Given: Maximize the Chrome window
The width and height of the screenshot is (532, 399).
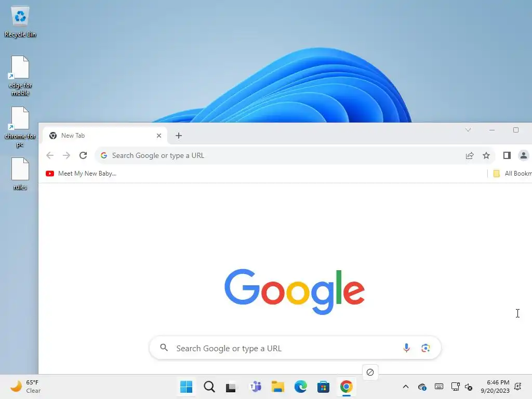Looking at the screenshot, I should click(516, 130).
